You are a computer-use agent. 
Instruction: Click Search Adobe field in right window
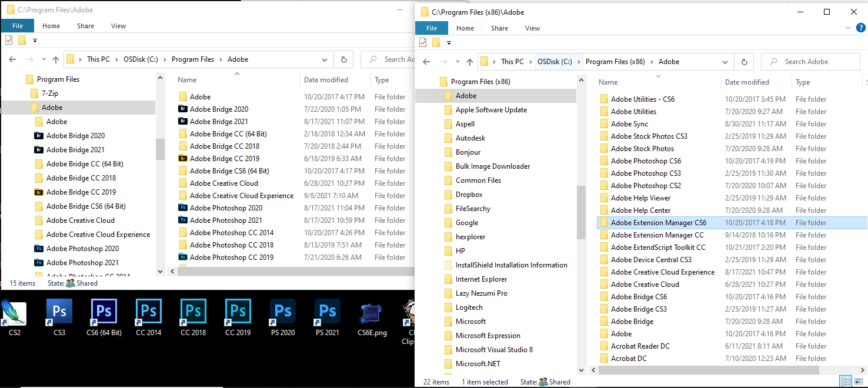click(810, 62)
